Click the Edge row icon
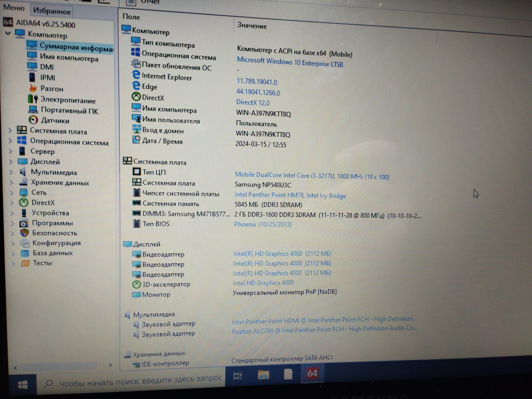532x399 pixels. click(136, 86)
